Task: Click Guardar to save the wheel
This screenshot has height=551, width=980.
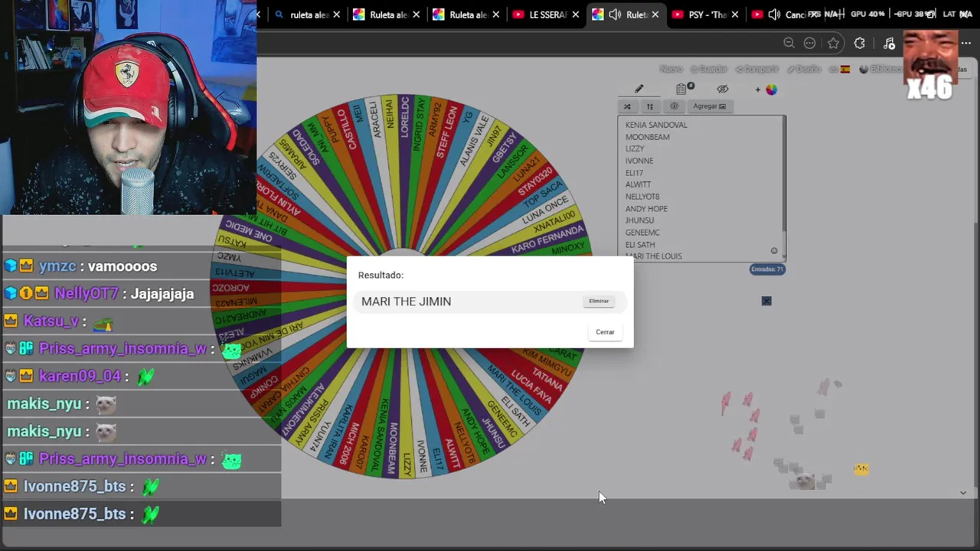Action: tap(708, 69)
